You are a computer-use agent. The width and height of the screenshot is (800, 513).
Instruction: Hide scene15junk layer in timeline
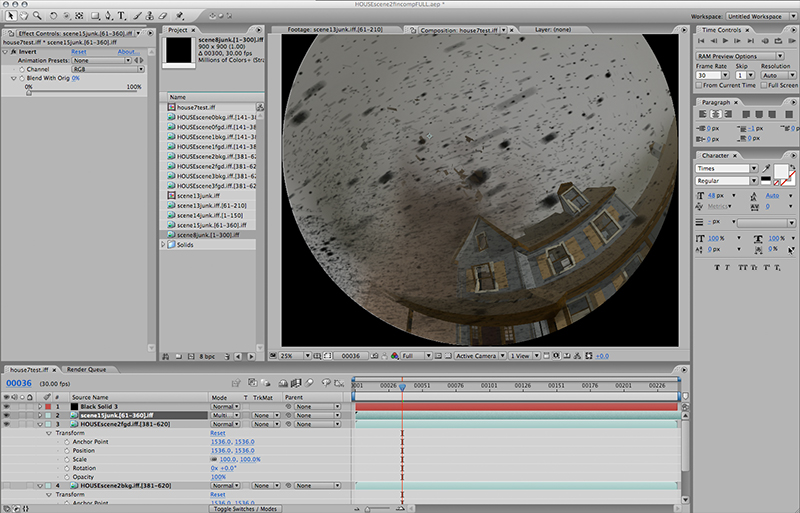(6, 415)
